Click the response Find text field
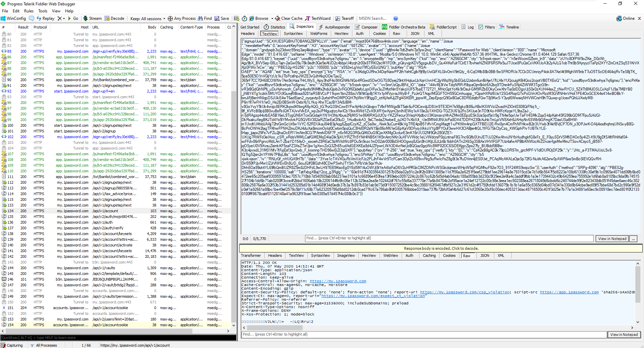The height and width of the screenshot is (348, 644). 424,335
